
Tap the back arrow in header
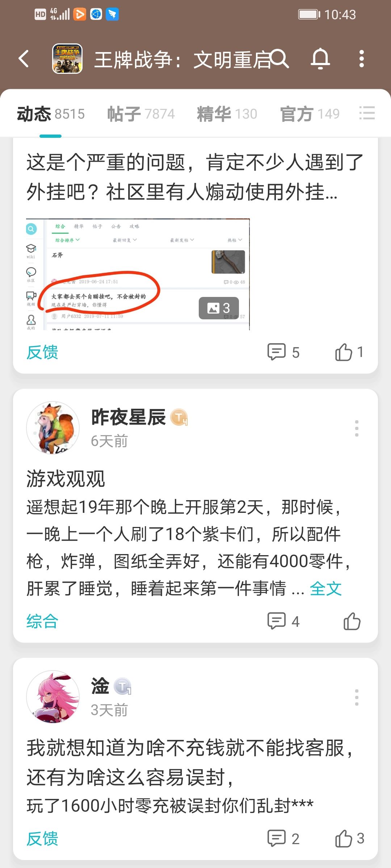(x=24, y=59)
